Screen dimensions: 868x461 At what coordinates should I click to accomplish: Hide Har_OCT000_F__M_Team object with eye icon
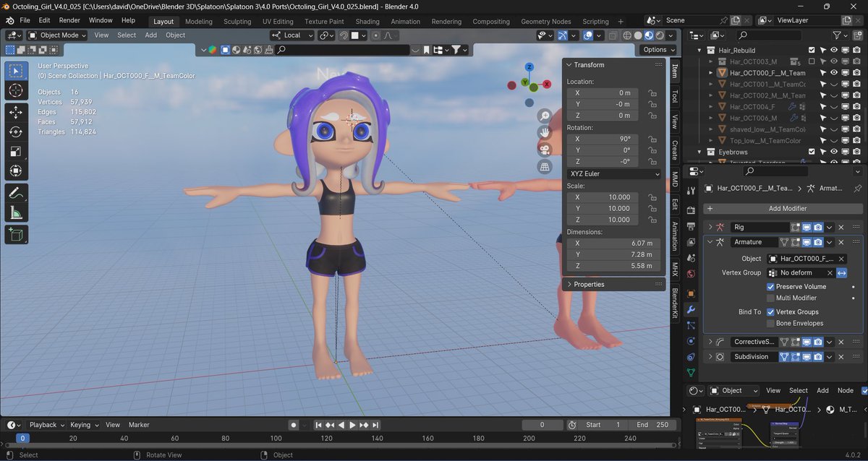[834, 73]
